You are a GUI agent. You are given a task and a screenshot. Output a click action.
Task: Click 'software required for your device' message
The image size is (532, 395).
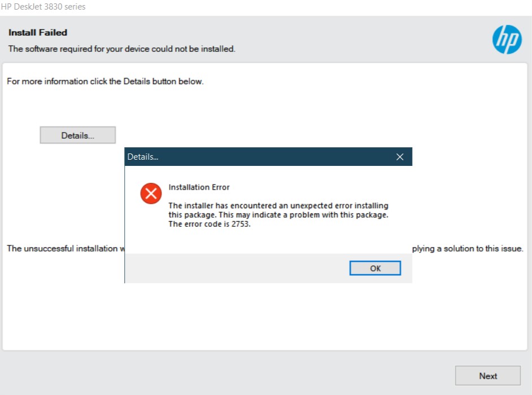click(x=121, y=49)
